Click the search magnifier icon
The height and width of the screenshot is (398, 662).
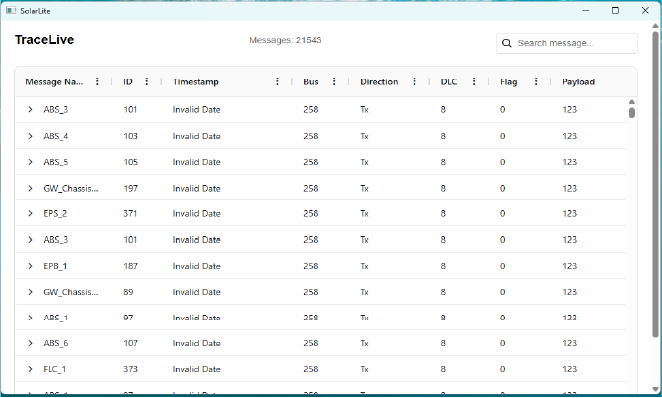pyautogui.click(x=507, y=43)
